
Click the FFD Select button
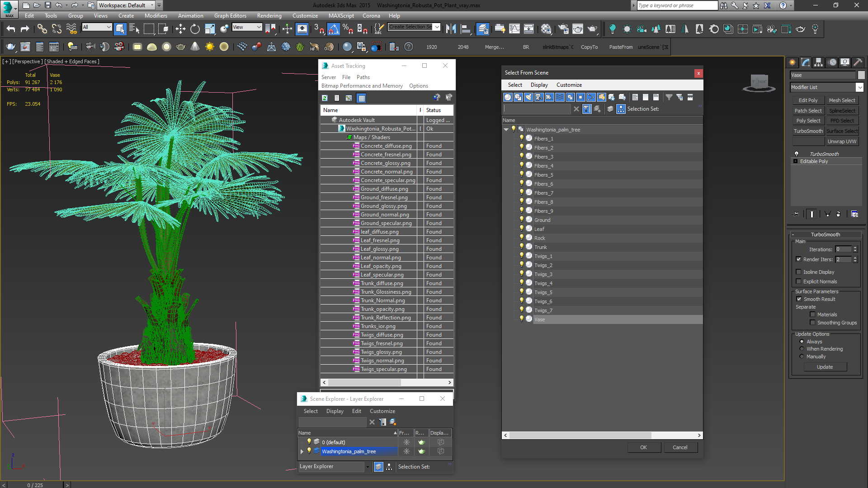(842, 121)
